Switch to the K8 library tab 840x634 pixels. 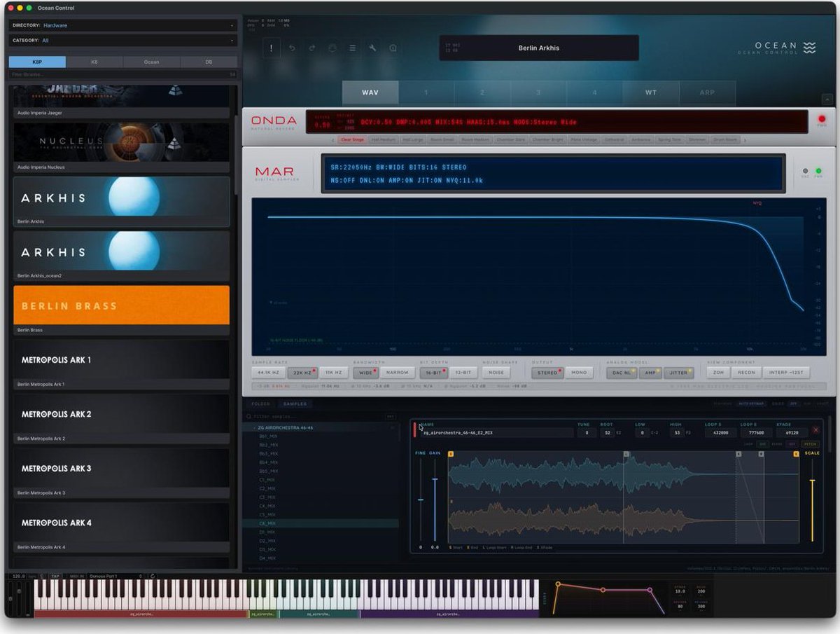94,62
